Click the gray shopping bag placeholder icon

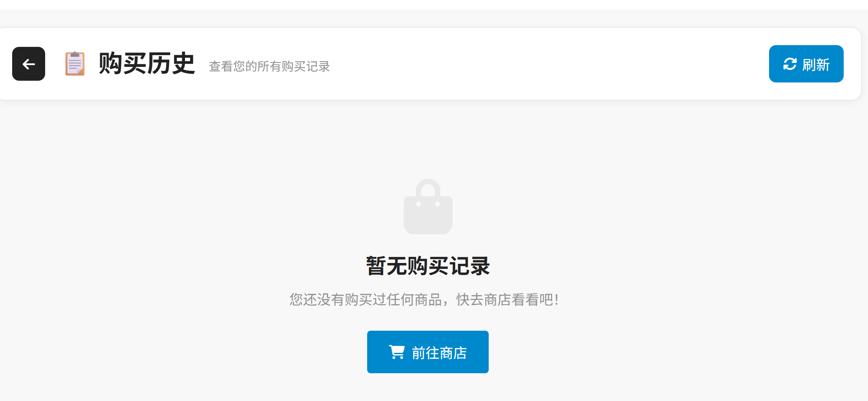(x=428, y=207)
